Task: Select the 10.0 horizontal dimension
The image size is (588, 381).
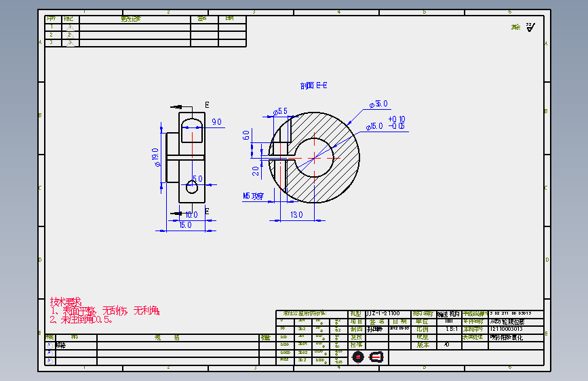Action: click(x=191, y=215)
